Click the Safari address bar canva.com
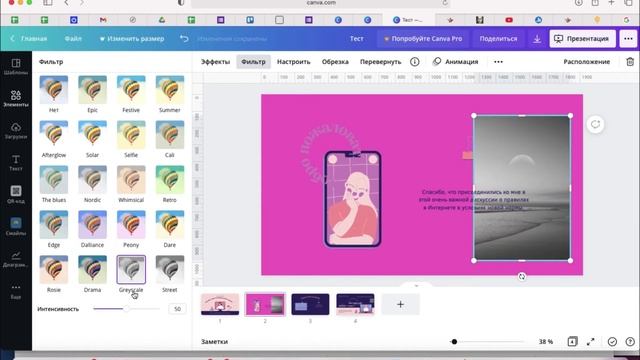640x360 pixels. tap(321, 3)
